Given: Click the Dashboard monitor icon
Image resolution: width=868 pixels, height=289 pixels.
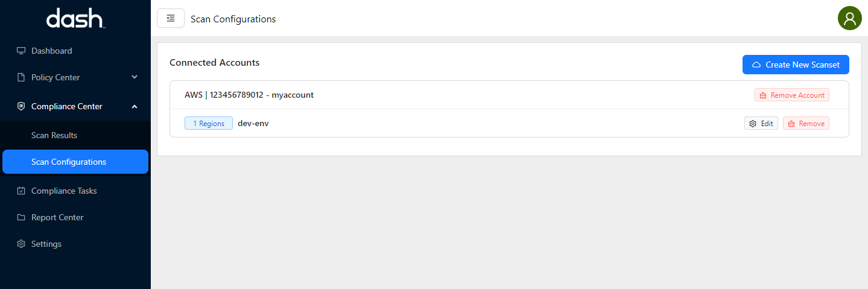Looking at the screenshot, I should (21, 51).
